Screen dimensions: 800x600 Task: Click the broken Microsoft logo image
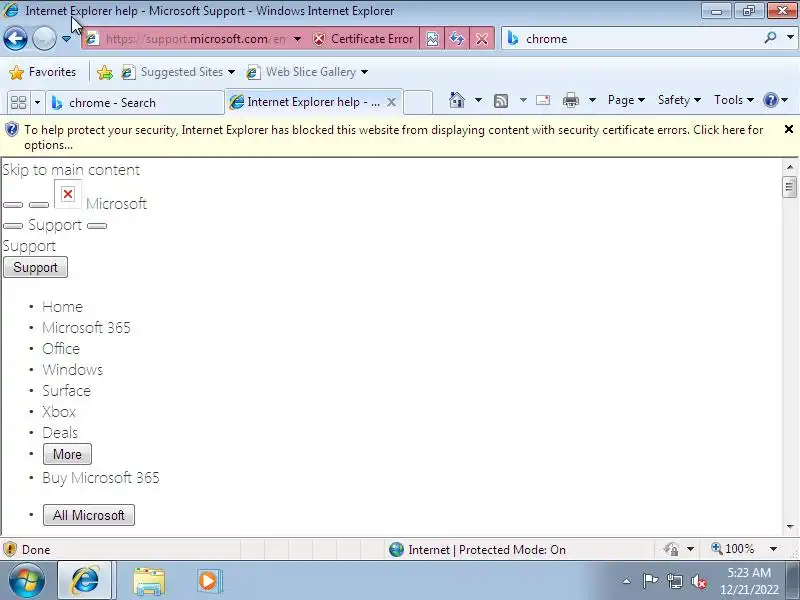coord(68,194)
